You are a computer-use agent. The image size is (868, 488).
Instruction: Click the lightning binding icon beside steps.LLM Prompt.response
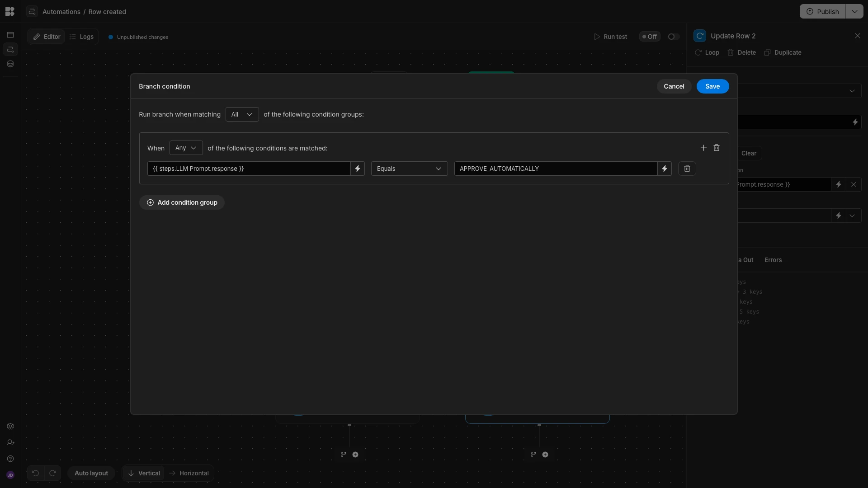(358, 169)
